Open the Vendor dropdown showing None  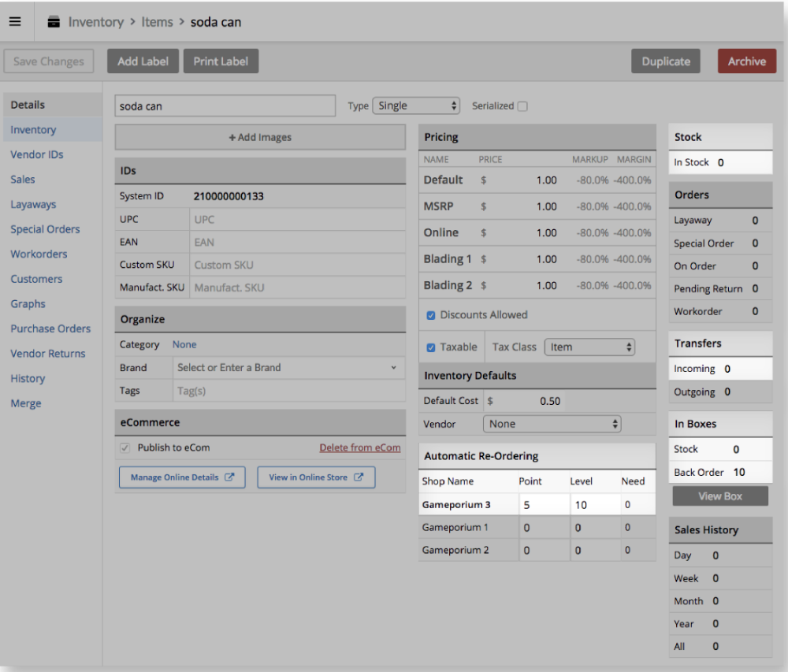click(x=552, y=424)
